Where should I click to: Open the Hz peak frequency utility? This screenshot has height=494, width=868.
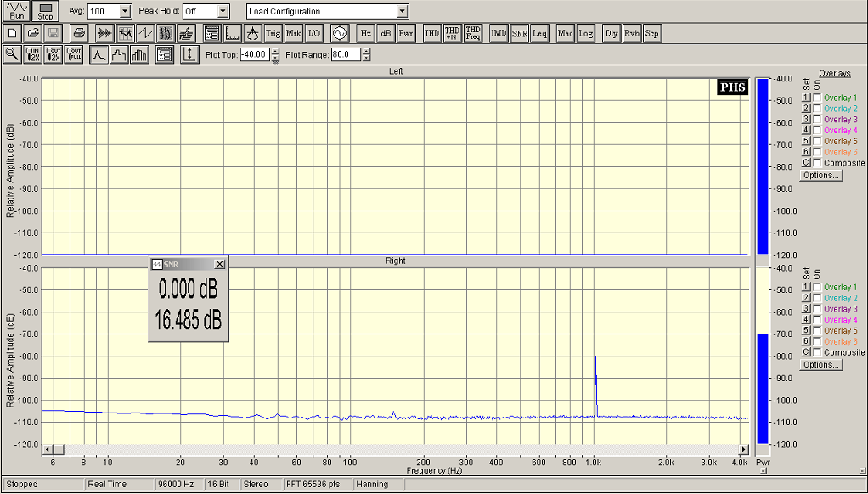pyautogui.click(x=366, y=33)
